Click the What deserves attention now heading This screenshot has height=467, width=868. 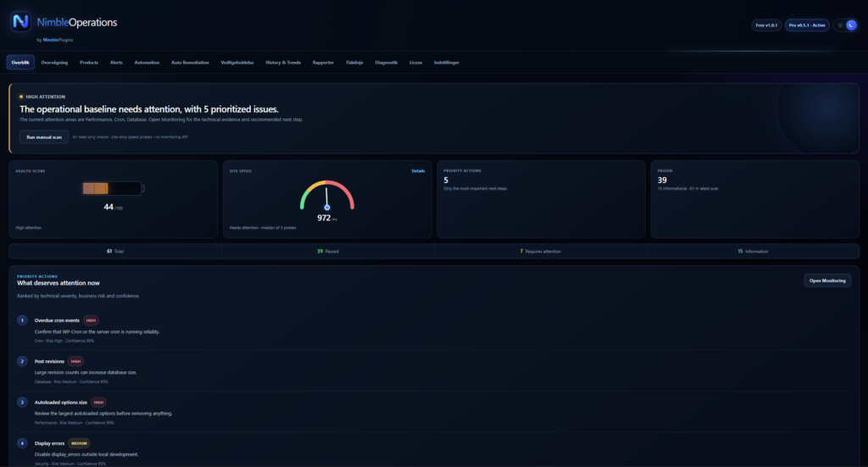pyautogui.click(x=58, y=283)
